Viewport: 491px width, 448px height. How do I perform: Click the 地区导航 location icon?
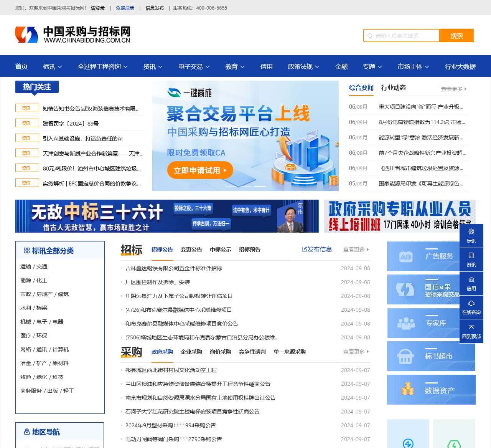point(27,432)
